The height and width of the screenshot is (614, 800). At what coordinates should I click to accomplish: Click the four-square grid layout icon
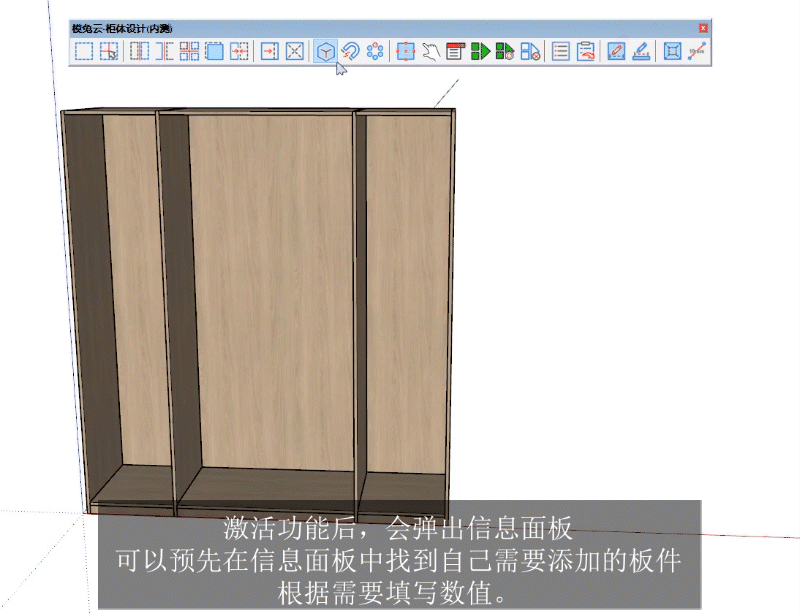[189, 51]
